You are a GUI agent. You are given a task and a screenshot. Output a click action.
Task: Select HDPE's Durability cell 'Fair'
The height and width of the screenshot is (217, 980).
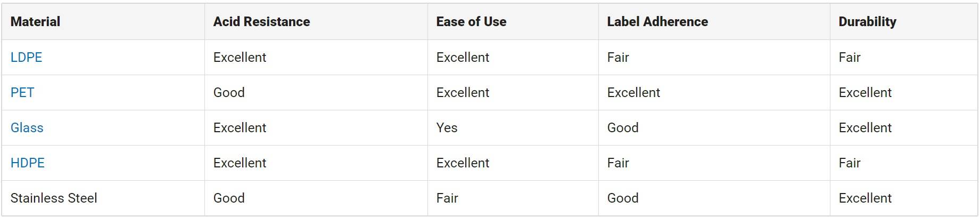pos(850,163)
